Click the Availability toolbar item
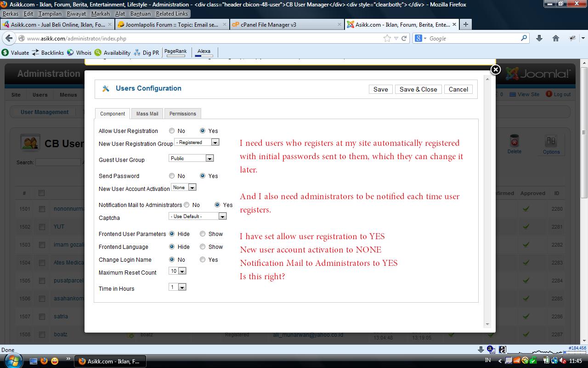 (x=113, y=52)
